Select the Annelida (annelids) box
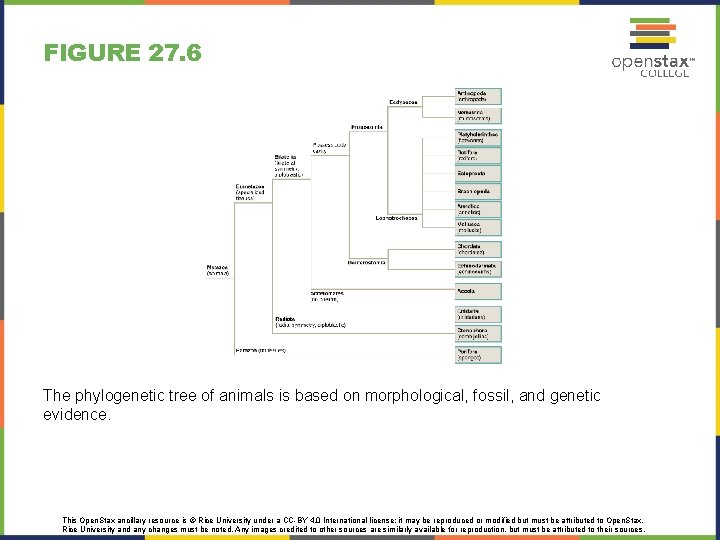The image size is (720, 540). point(478,209)
